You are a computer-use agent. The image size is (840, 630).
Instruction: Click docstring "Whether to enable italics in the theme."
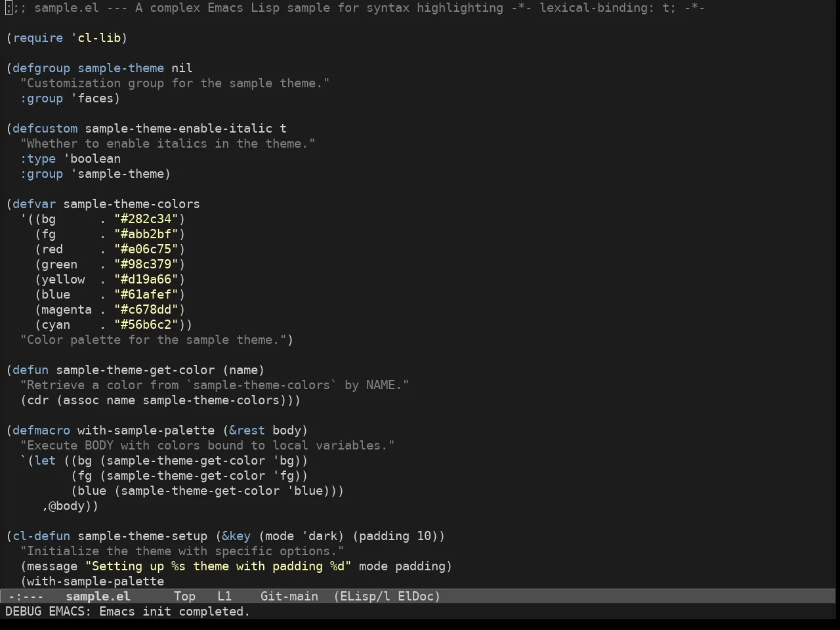(x=167, y=144)
